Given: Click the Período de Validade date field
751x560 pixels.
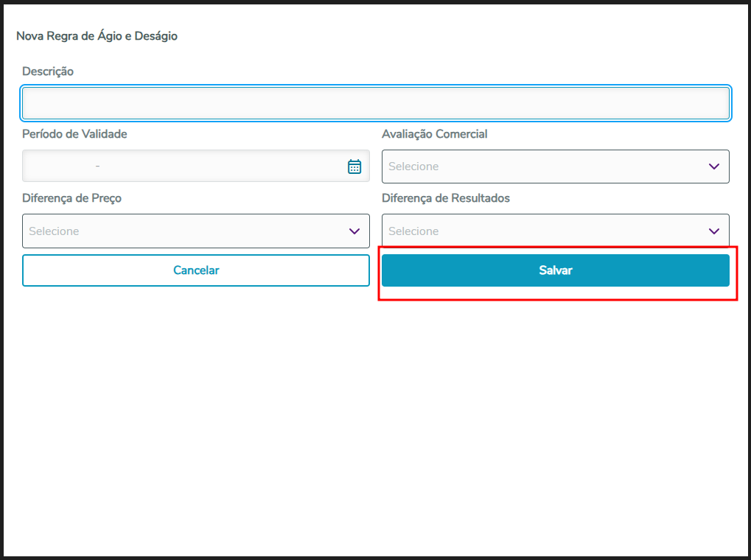Looking at the screenshot, I should coord(196,166).
